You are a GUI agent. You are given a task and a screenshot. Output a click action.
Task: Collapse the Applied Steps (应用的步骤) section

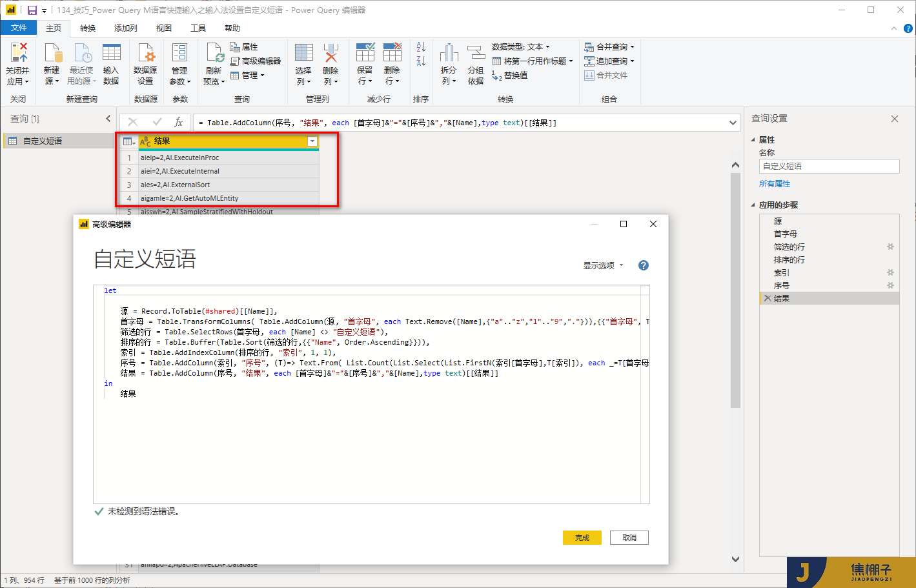pos(753,205)
